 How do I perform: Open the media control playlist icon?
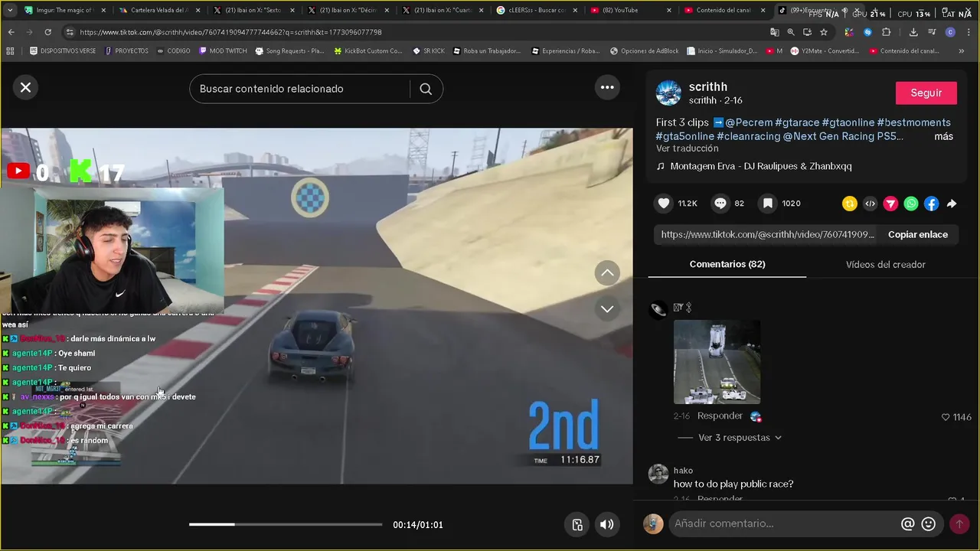coord(932,32)
